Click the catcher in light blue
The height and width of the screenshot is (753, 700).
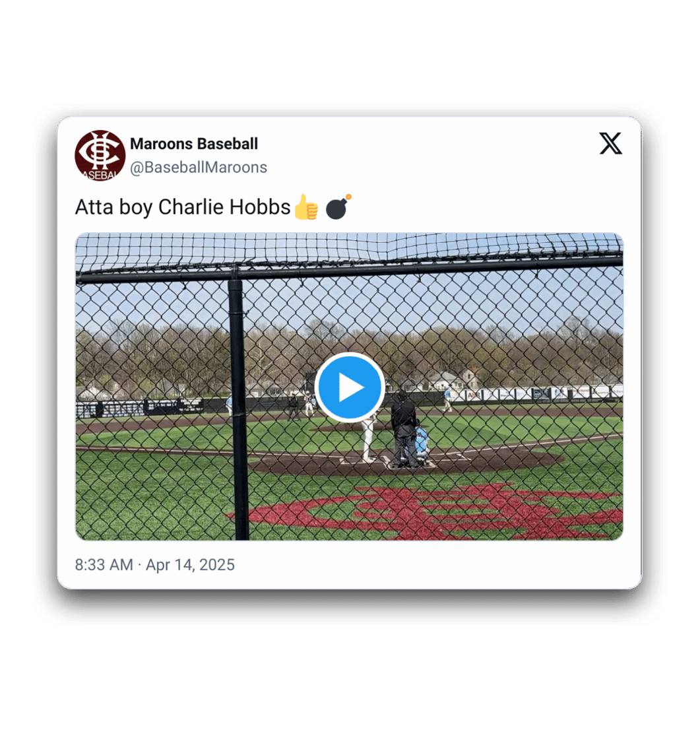pos(422,445)
